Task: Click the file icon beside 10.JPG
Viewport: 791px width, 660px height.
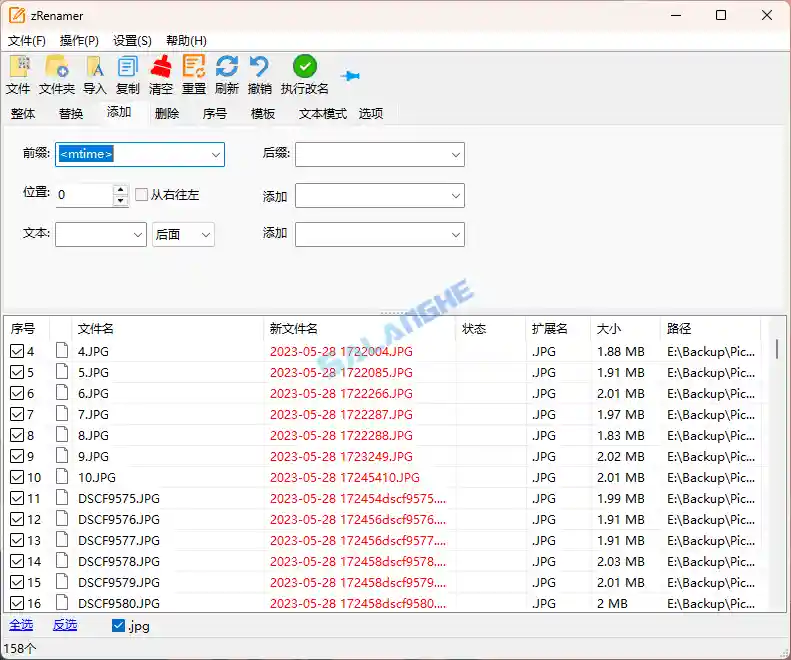Action: pyautogui.click(x=62, y=477)
